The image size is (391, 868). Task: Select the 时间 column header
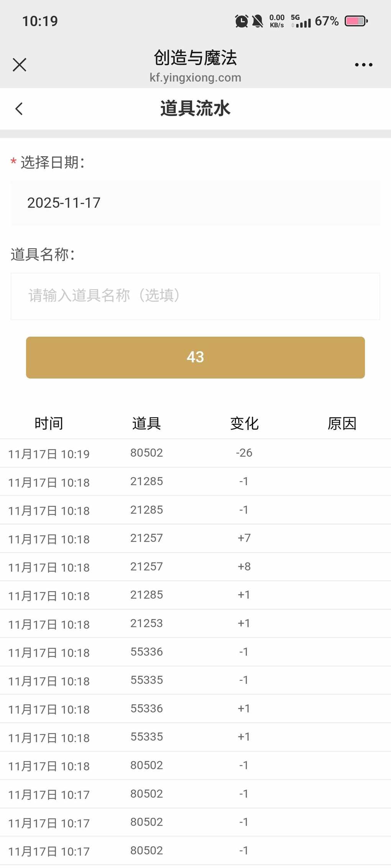49,423
